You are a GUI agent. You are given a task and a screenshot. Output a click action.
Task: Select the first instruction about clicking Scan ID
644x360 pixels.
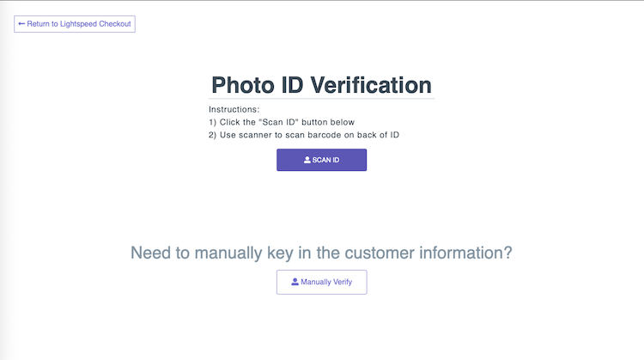(x=282, y=122)
